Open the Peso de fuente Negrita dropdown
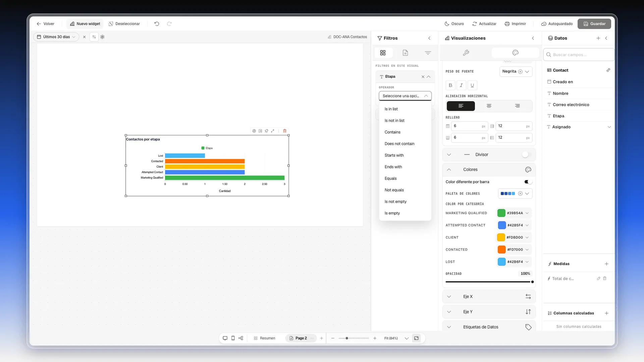 pyautogui.click(x=516, y=71)
